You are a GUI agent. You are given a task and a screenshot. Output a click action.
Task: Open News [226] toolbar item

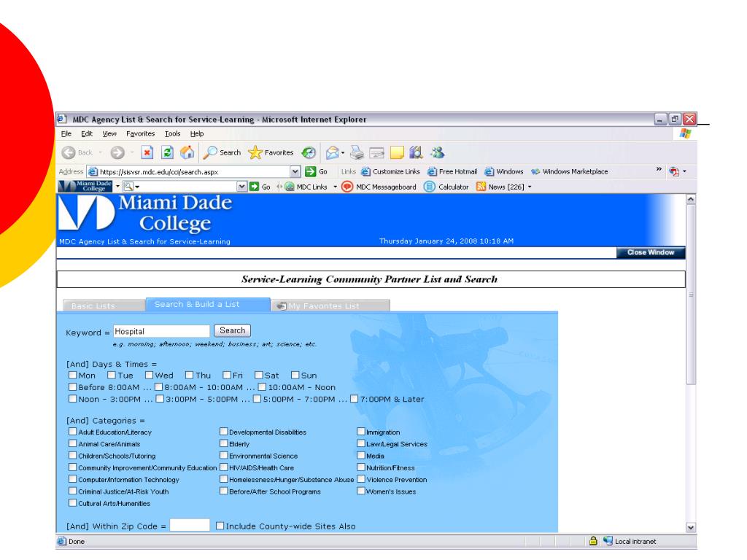click(500, 187)
